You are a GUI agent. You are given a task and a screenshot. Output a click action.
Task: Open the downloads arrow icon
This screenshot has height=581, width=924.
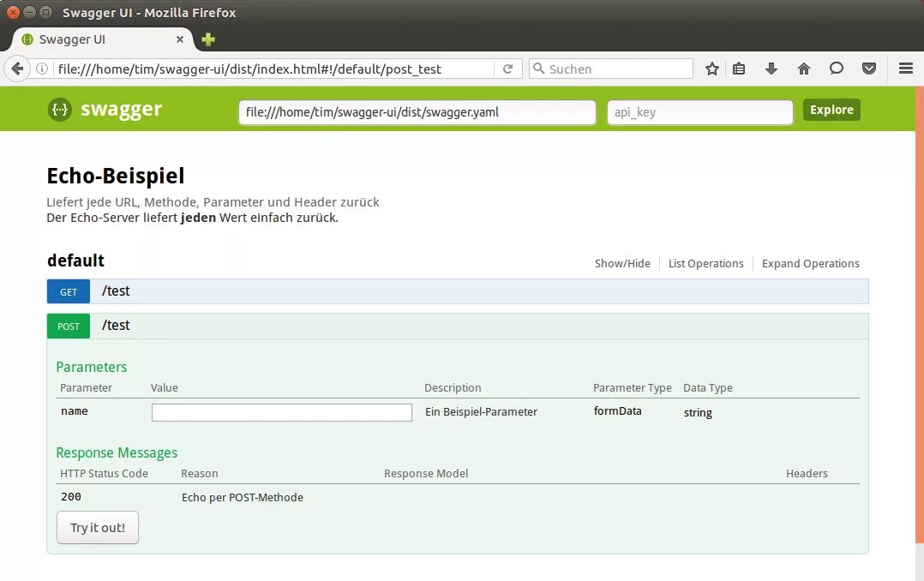[771, 69]
